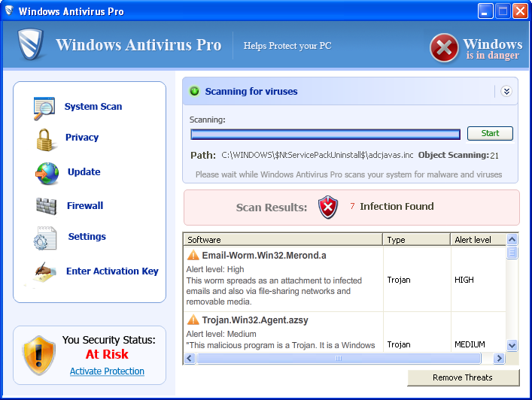Image resolution: width=532 pixels, height=400 pixels.
Task: Click the Alert level column header
Action: pos(478,240)
